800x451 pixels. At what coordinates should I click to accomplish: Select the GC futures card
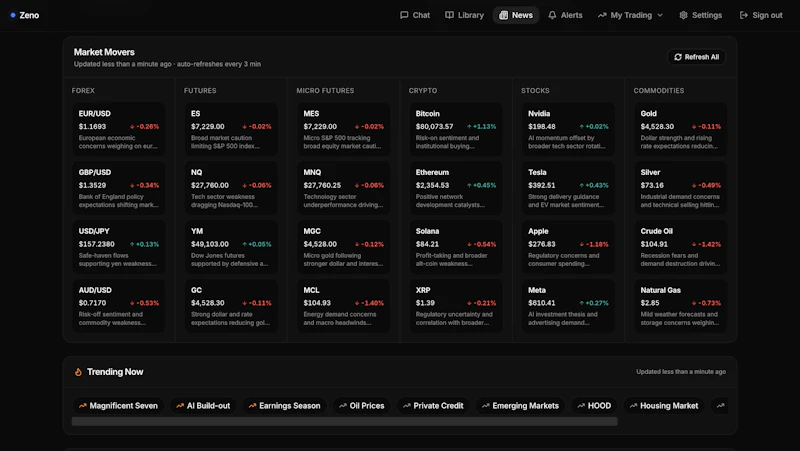coord(231,306)
